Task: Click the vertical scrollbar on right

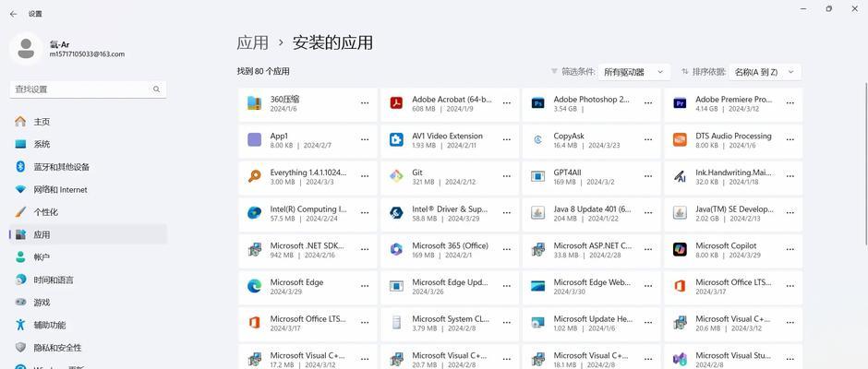Action: point(865,163)
